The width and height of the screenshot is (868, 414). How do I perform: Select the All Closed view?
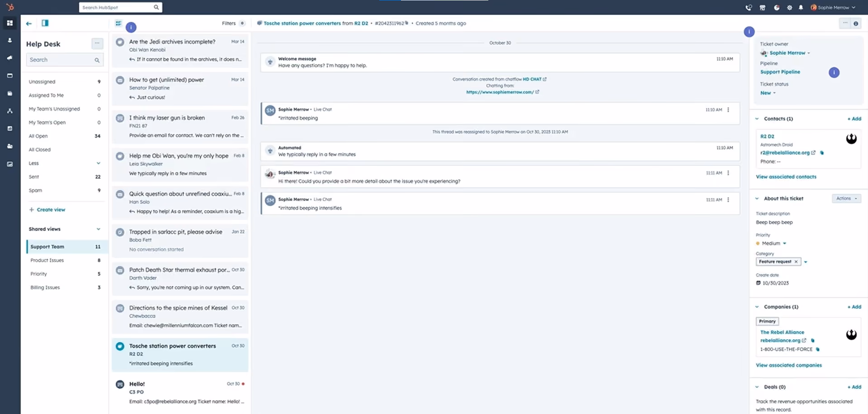[x=65, y=150]
